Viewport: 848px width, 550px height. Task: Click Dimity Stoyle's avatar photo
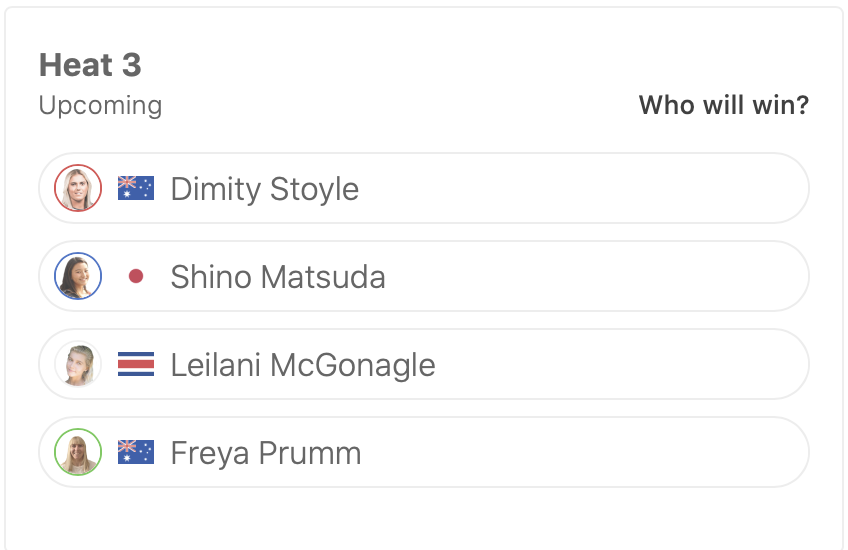(x=78, y=188)
